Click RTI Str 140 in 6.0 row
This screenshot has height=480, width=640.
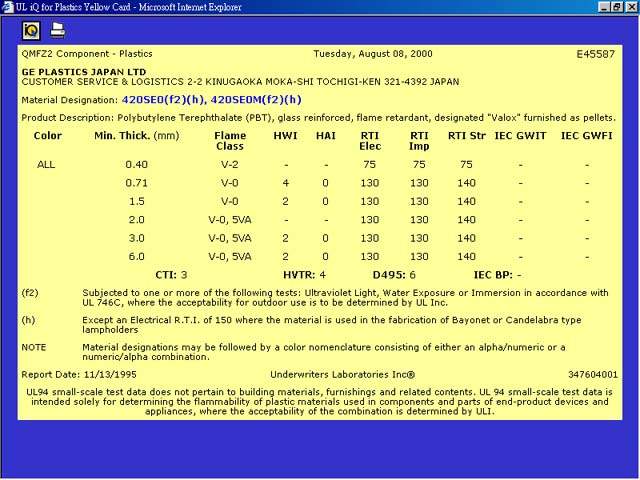click(466, 256)
